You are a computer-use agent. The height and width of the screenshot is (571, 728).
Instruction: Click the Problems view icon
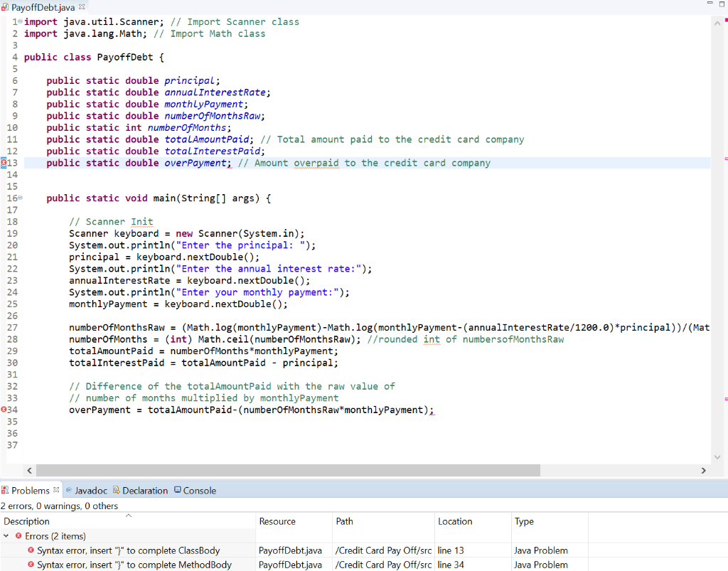point(7,490)
